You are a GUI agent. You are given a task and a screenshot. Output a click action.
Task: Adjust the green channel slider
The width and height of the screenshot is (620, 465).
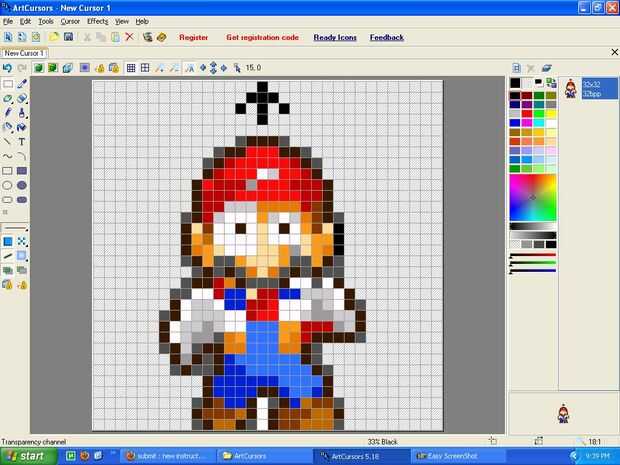coord(533,263)
